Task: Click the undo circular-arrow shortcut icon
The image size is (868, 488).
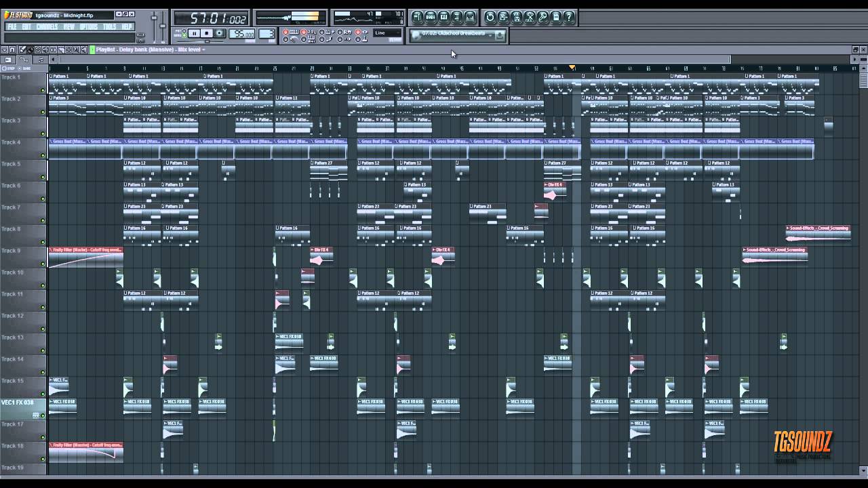Action: [490, 17]
